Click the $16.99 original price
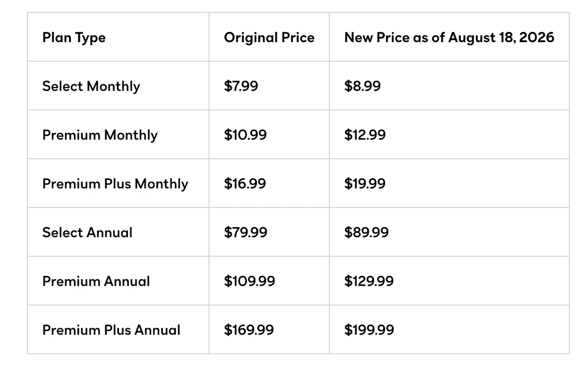Viewport: 588px width, 368px height. click(245, 184)
